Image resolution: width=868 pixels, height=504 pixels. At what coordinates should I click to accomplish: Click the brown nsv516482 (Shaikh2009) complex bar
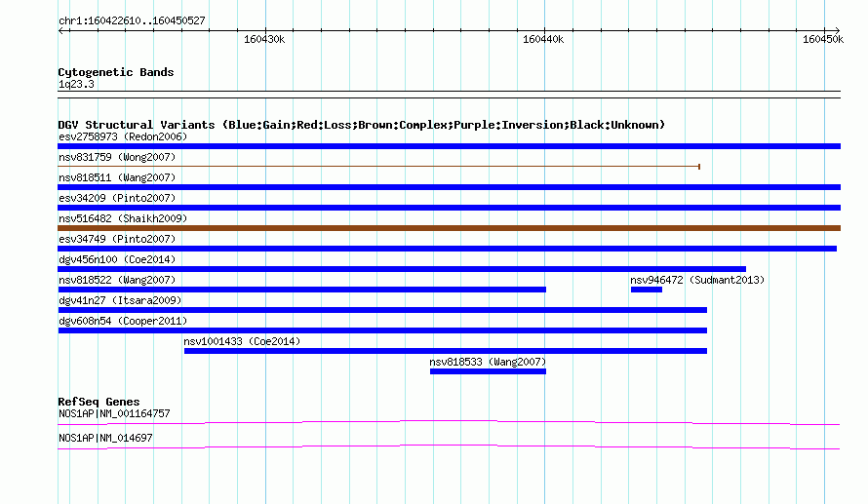click(x=449, y=228)
